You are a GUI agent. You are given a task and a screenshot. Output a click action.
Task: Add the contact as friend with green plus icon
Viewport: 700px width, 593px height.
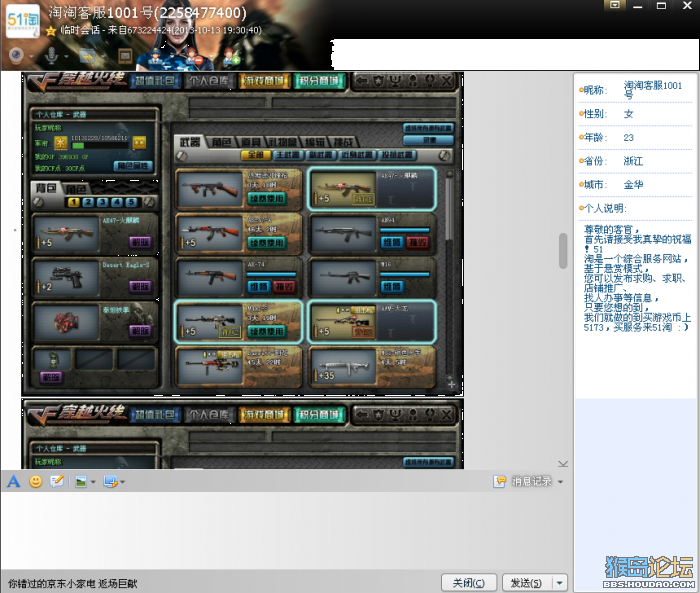(x=231, y=56)
